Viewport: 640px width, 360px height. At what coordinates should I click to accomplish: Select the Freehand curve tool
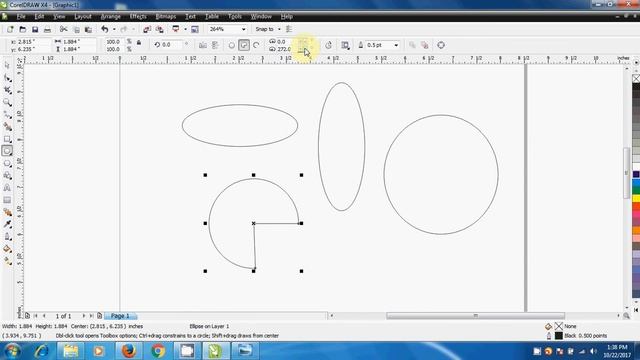[x=7, y=114]
